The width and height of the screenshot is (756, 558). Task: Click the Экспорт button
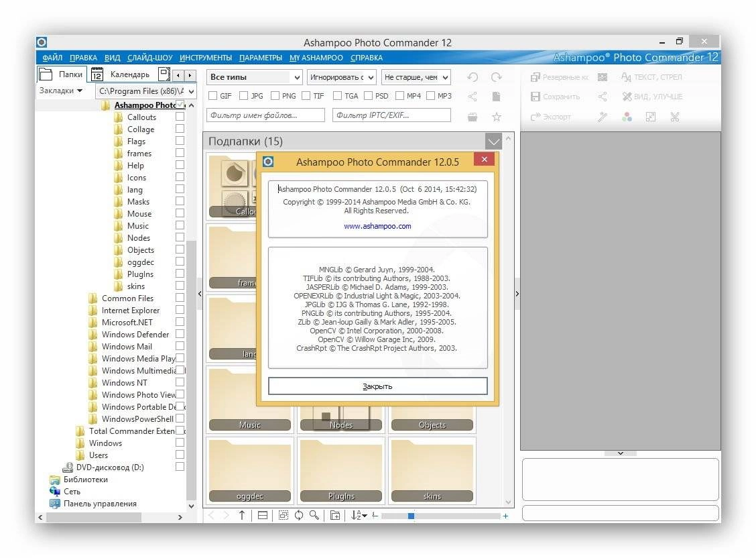[551, 117]
